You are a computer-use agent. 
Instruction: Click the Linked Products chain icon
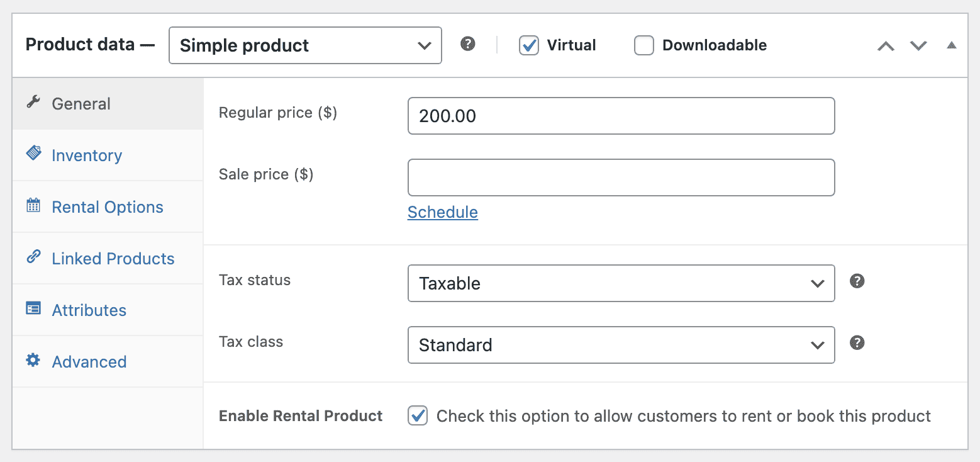click(33, 257)
